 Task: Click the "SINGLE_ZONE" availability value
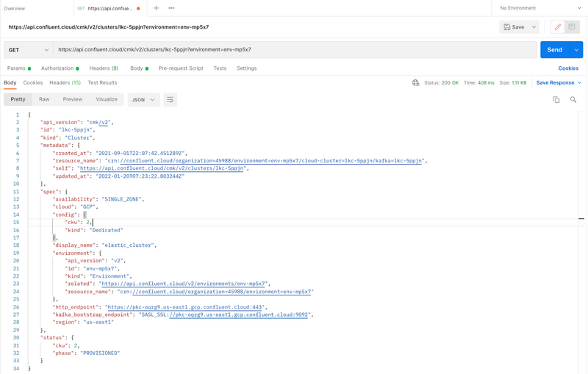(122, 199)
